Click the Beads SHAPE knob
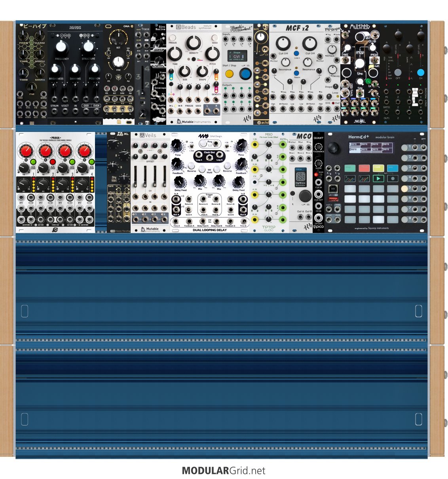The image size is (448, 479). click(203, 71)
